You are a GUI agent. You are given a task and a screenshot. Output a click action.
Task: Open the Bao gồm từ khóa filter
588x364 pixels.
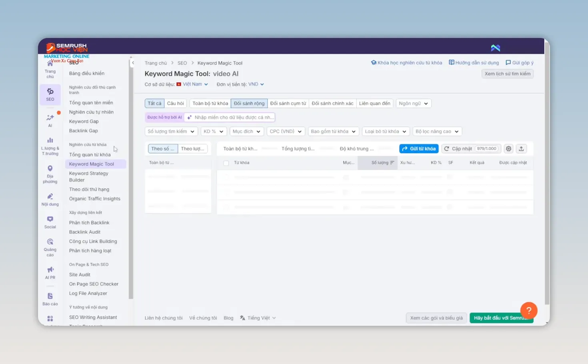pos(334,132)
